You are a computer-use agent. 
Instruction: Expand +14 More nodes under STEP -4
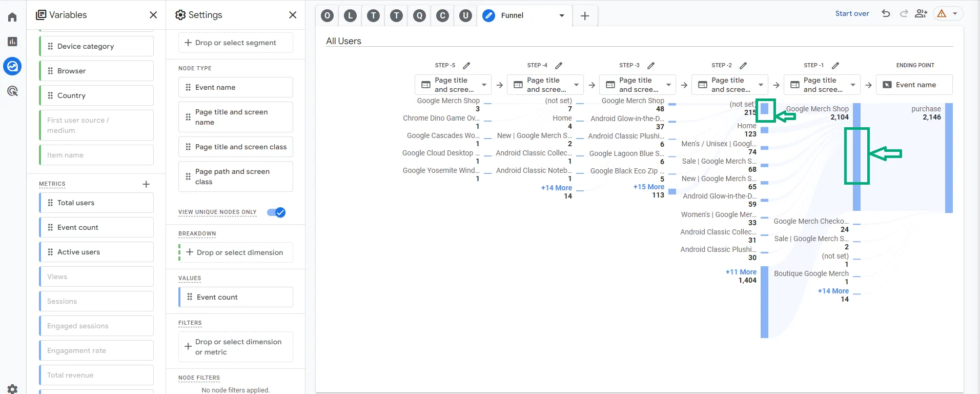tap(556, 188)
